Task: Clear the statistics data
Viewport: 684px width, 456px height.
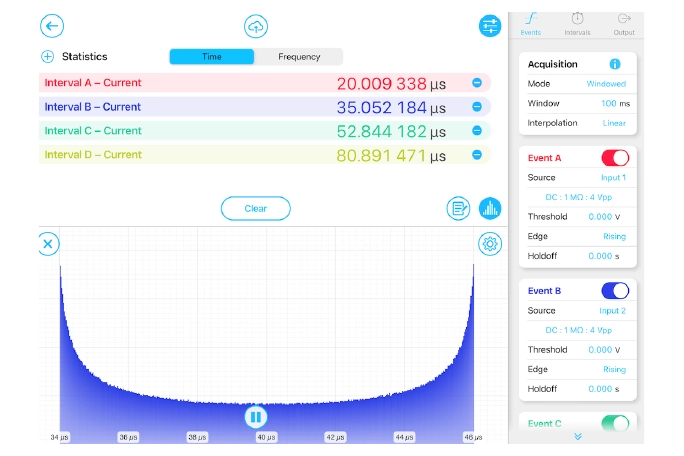Action: click(x=256, y=209)
